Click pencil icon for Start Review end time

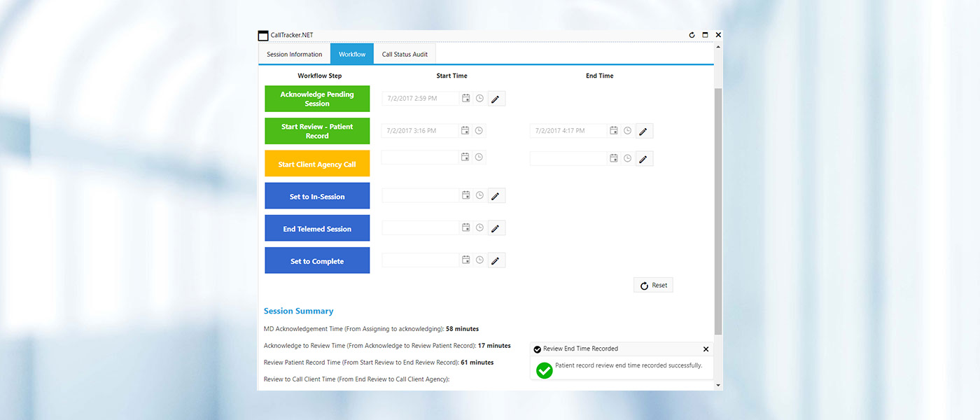click(x=644, y=131)
